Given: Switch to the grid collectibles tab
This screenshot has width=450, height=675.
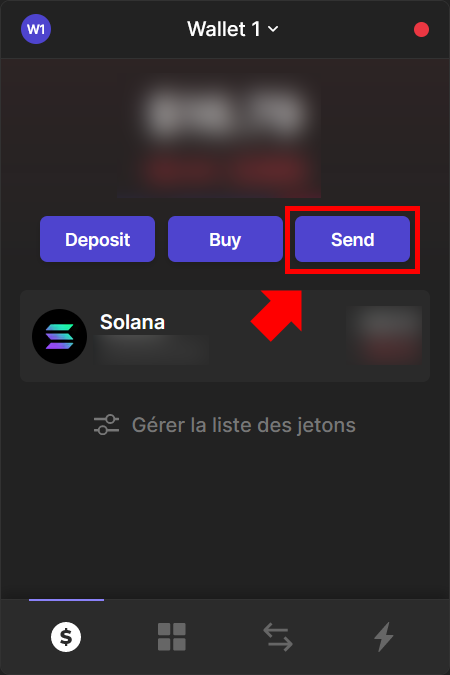Looking at the screenshot, I should [172, 637].
